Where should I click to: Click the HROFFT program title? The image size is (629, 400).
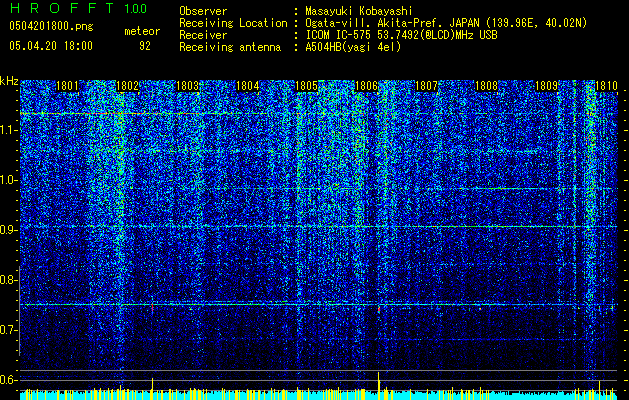(63, 8)
